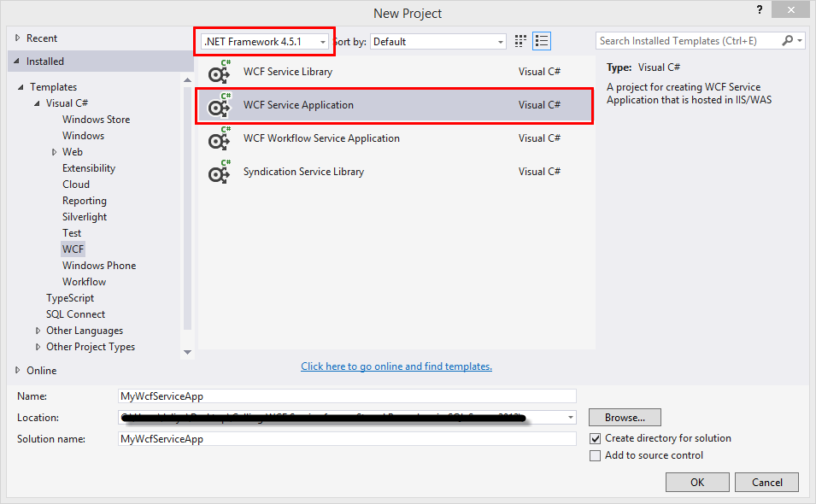816x504 pixels.
Task: Select the Extensibility tree item
Action: click(x=89, y=168)
